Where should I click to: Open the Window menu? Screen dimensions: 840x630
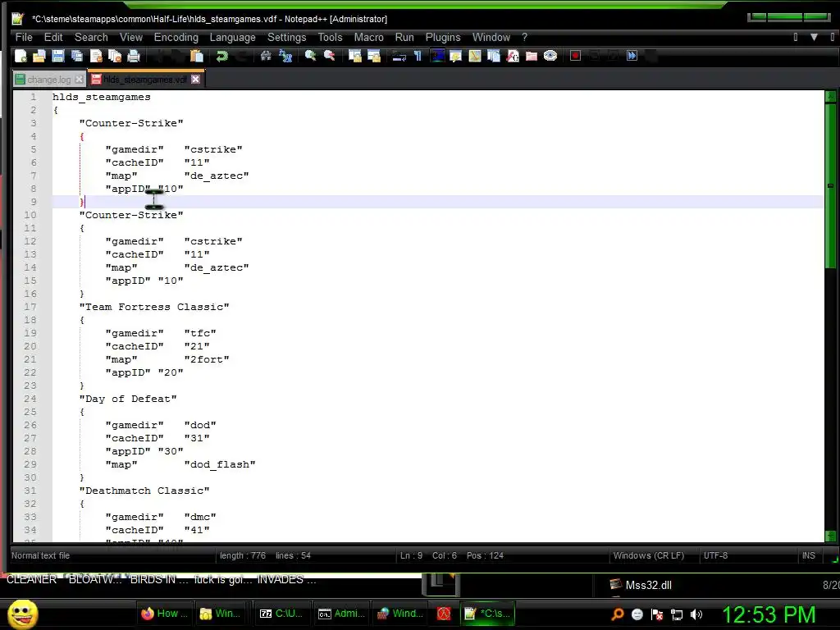pos(491,37)
